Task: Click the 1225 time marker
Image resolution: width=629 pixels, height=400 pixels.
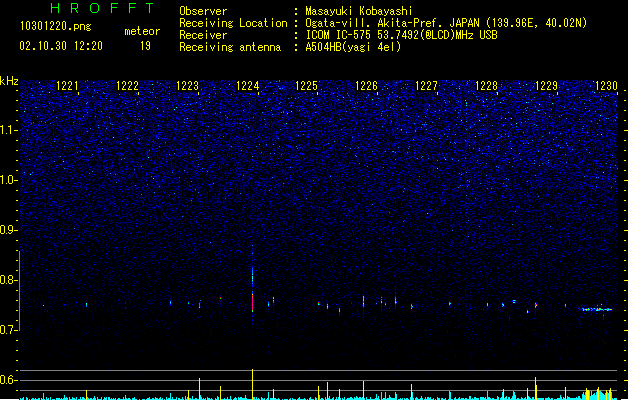Action: click(306, 86)
